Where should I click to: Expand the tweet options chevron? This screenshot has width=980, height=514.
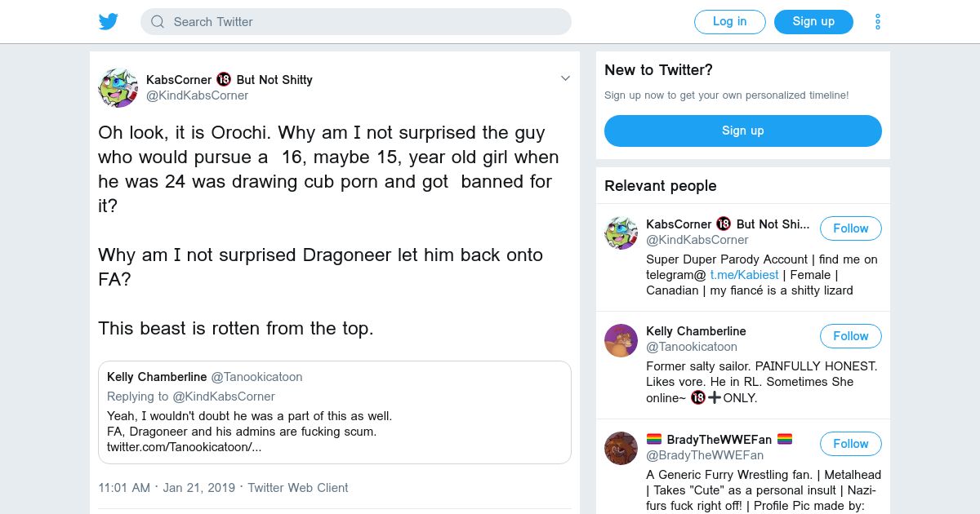pyautogui.click(x=564, y=78)
